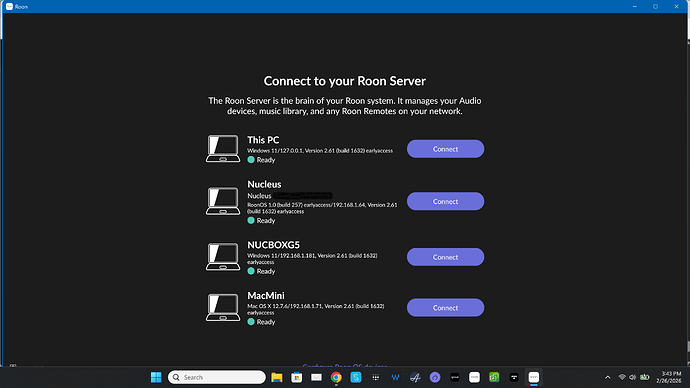Click This PC version details text
The image size is (690, 388).
coord(320,150)
